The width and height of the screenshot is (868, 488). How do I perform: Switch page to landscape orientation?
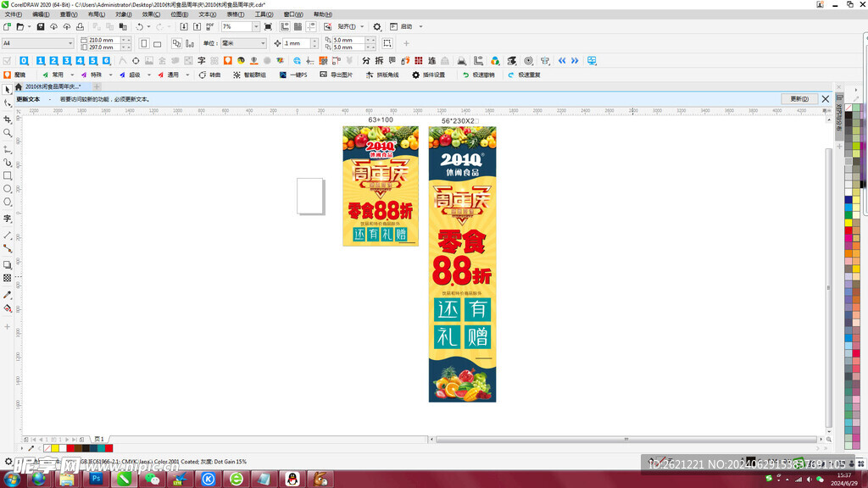158,43
